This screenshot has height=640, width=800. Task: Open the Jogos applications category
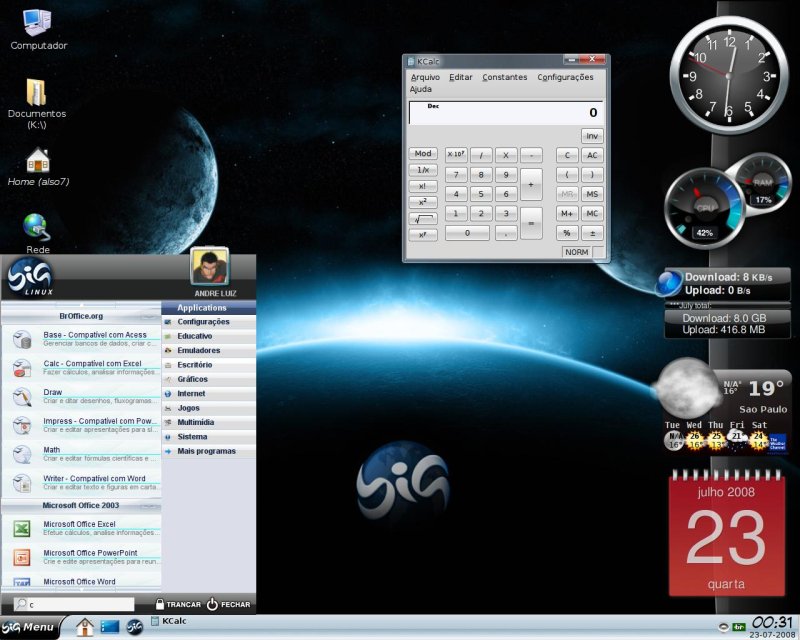coord(209,408)
